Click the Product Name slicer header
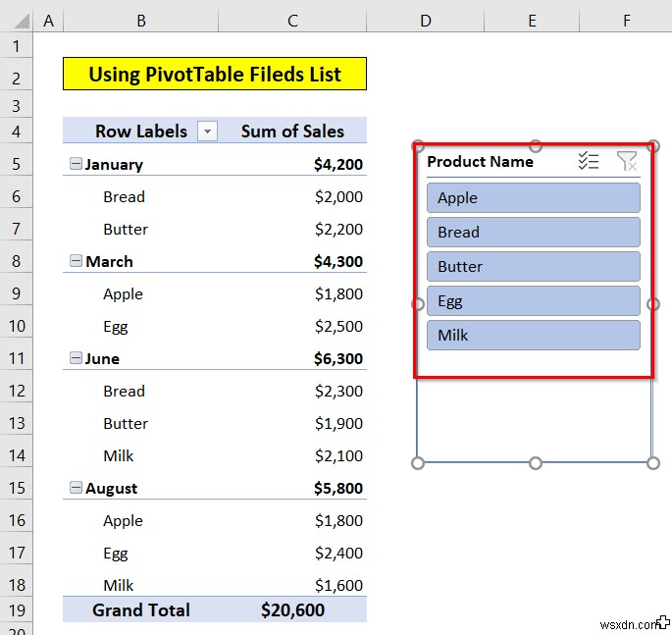Screen dimensions: 672x635 pos(480,162)
